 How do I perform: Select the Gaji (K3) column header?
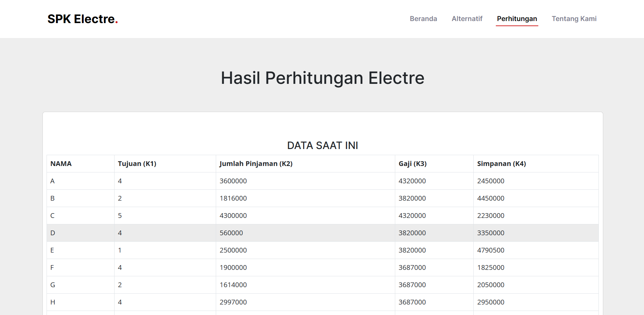[x=413, y=164]
